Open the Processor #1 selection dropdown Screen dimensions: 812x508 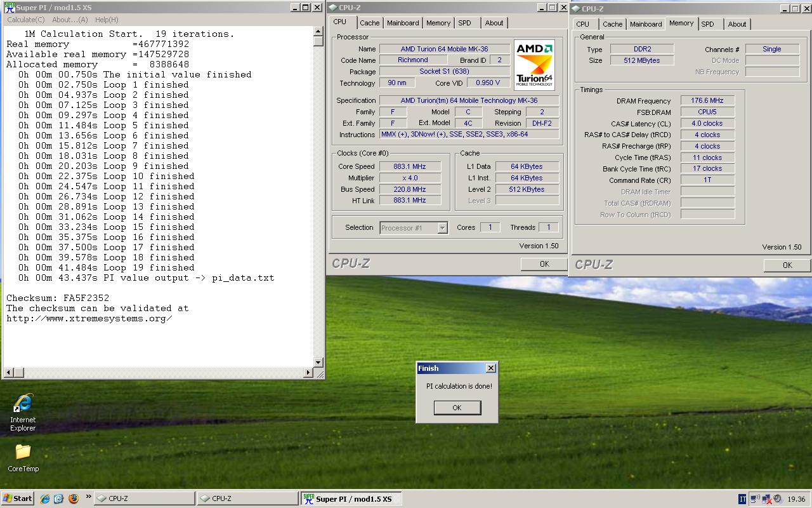(442, 228)
